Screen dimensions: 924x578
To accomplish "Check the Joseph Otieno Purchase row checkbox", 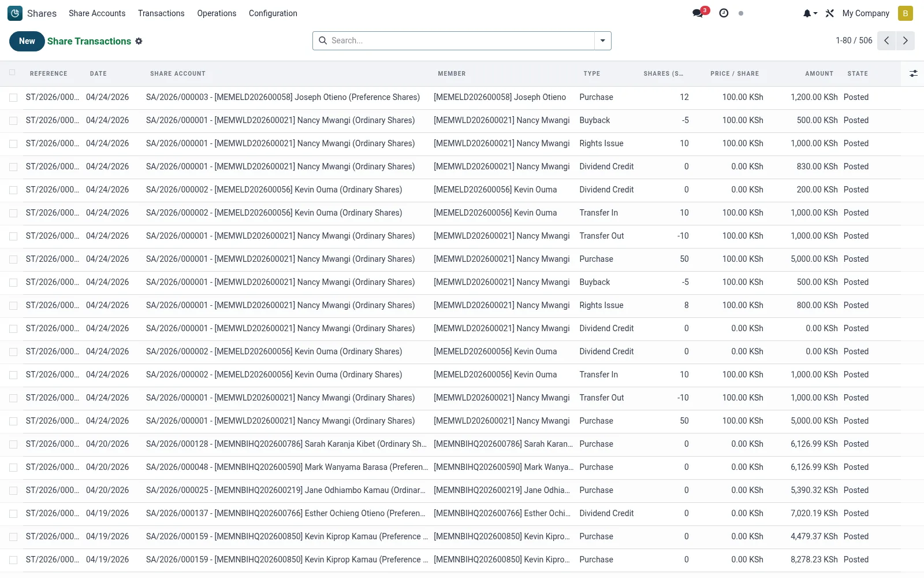I will point(13,98).
